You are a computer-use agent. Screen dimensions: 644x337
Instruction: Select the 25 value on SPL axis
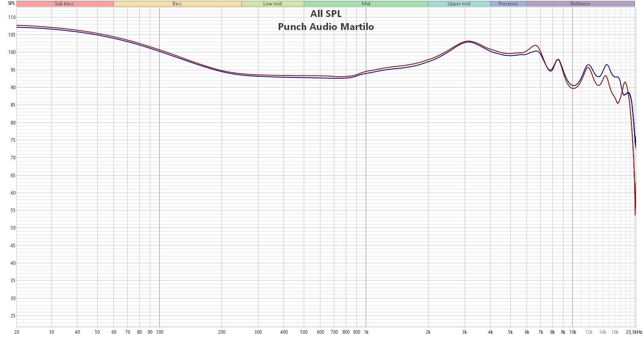click(13, 316)
